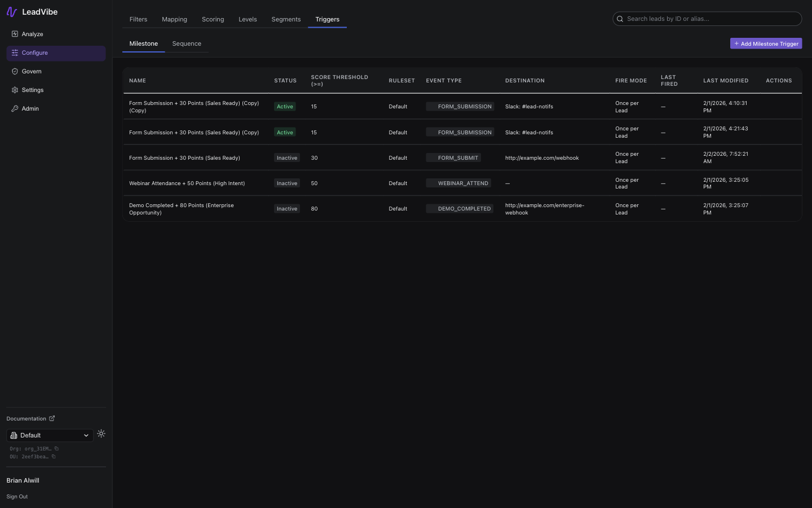Open the Segments tab
Screen dimensions: 812x508
pos(286,19)
